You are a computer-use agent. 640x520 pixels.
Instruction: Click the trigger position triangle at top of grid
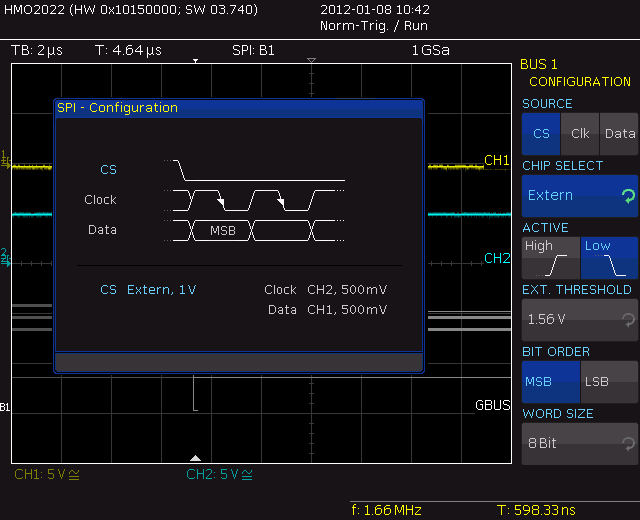click(x=311, y=62)
